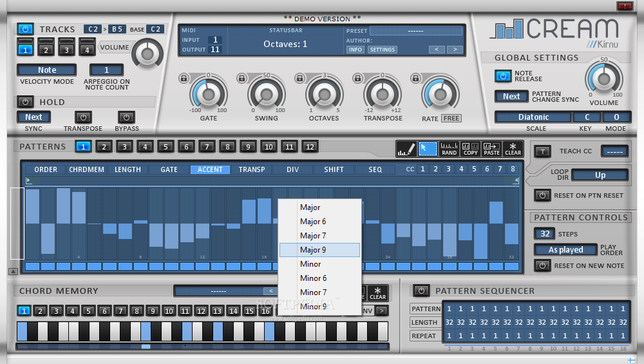The image size is (644, 364).
Task: Paste the pattern with PASTE icon
Action: point(491,149)
